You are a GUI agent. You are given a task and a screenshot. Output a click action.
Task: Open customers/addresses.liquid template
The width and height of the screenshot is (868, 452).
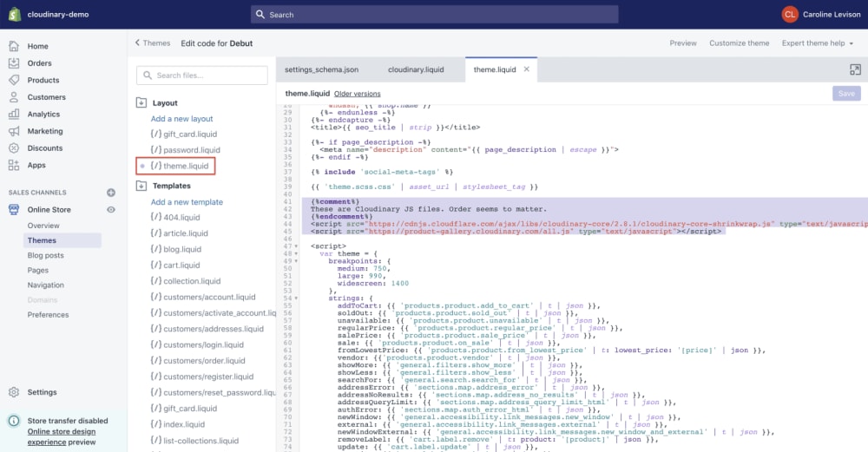click(x=207, y=329)
